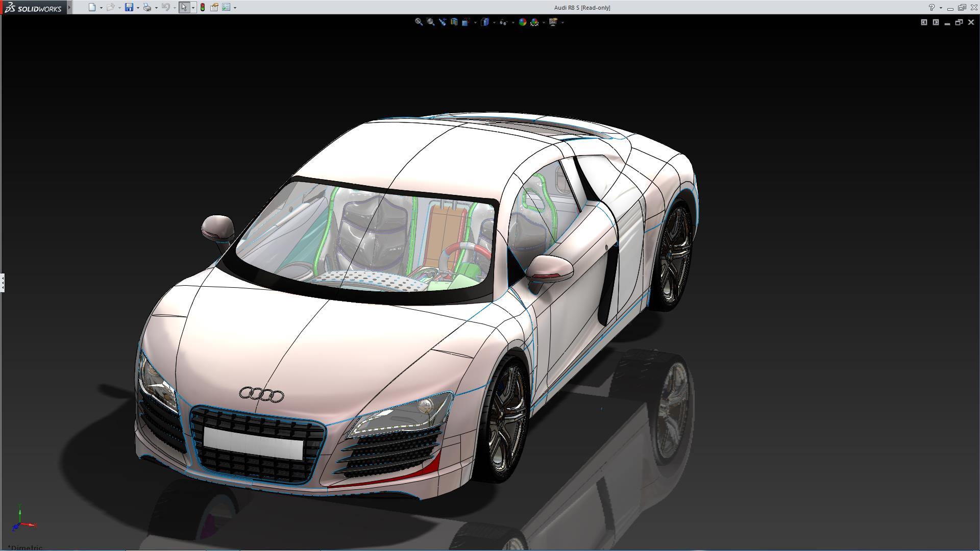
Task: Expand the SolidWorks menu flyout arrow
Action: (69, 7)
